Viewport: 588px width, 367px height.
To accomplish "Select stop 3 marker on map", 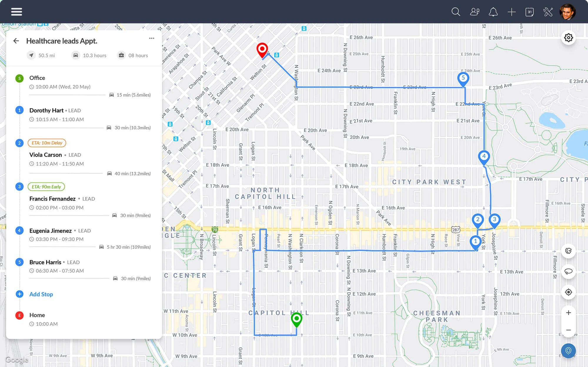I will [495, 220].
